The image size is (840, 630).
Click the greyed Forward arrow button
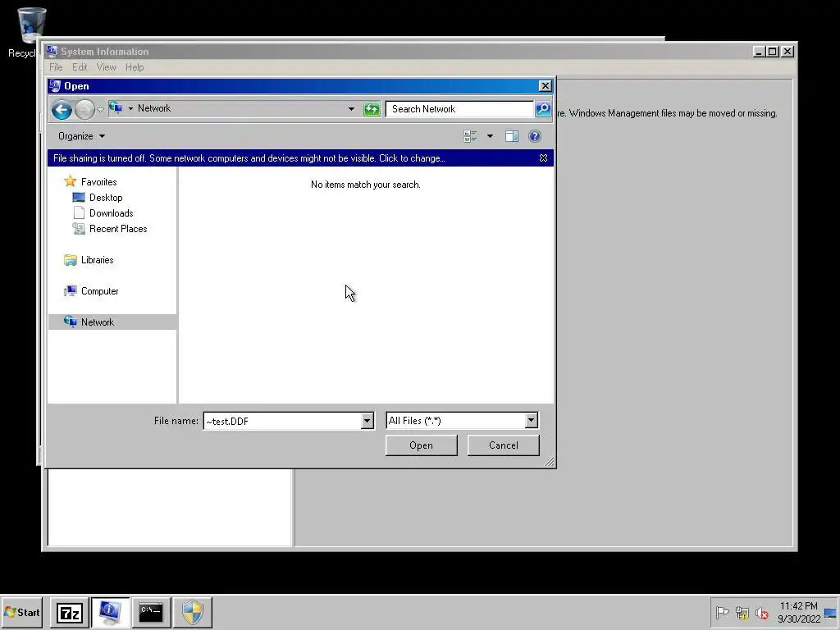click(84, 109)
